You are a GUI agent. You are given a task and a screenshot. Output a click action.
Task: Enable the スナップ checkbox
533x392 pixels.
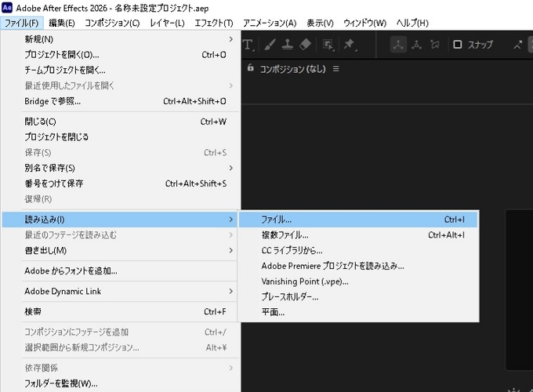coord(458,45)
